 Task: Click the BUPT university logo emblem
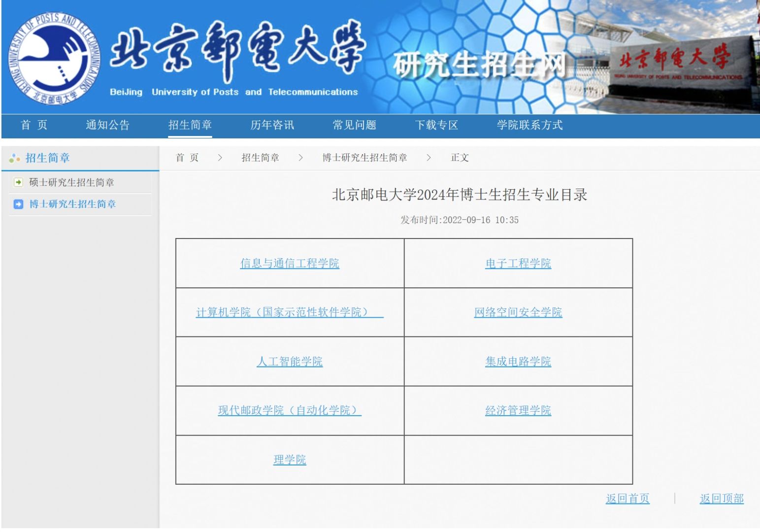click(x=54, y=58)
